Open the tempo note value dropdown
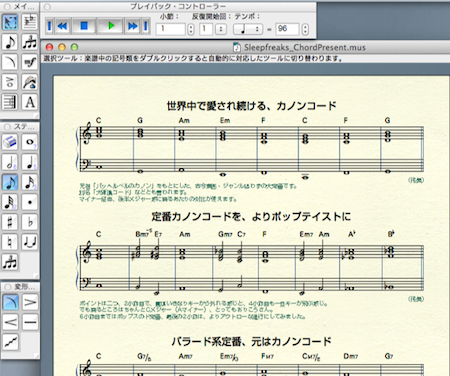 point(248,29)
